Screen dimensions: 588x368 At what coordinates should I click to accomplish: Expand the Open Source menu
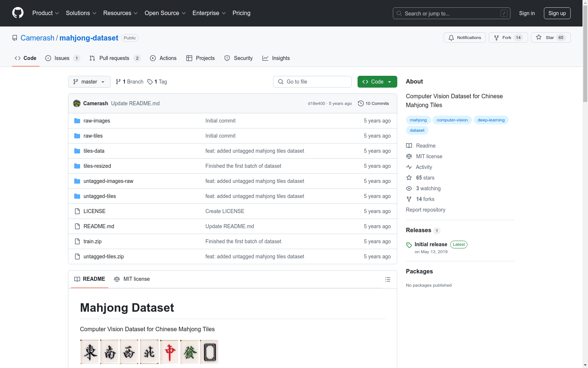pos(165,13)
